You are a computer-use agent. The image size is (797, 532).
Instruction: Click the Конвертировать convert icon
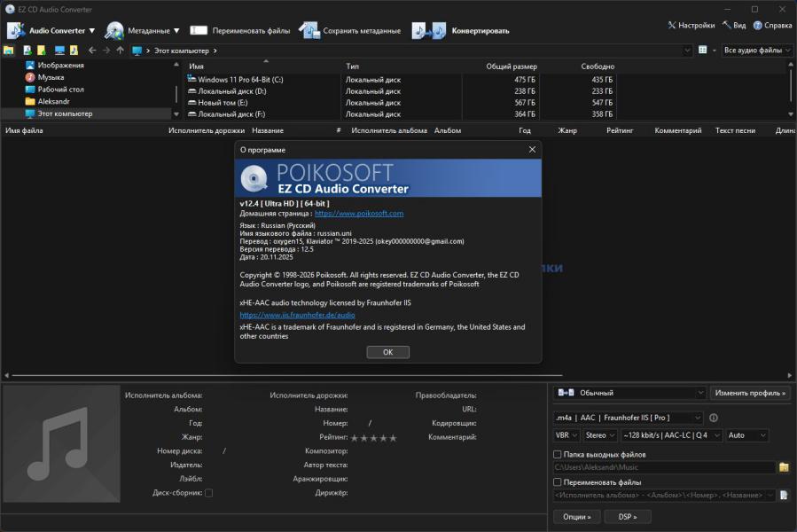point(428,31)
